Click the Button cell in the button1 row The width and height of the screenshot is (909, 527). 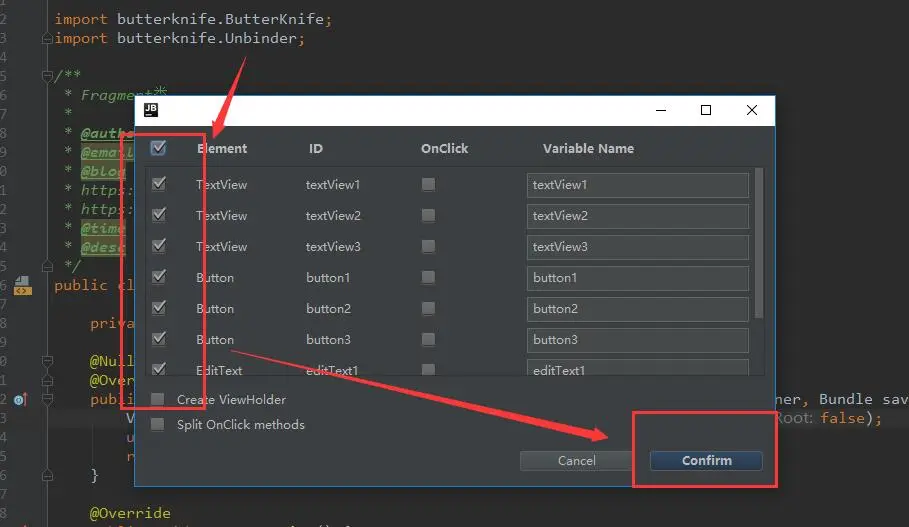point(215,278)
